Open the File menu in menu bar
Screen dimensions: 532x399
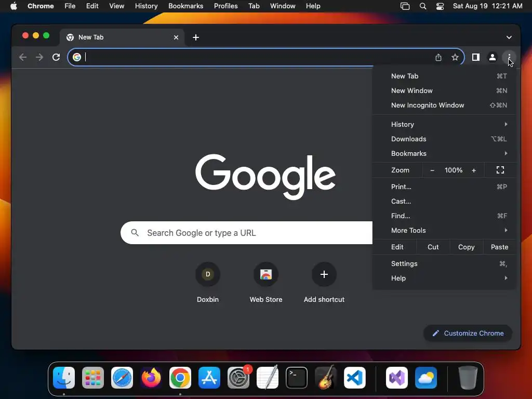point(70,6)
